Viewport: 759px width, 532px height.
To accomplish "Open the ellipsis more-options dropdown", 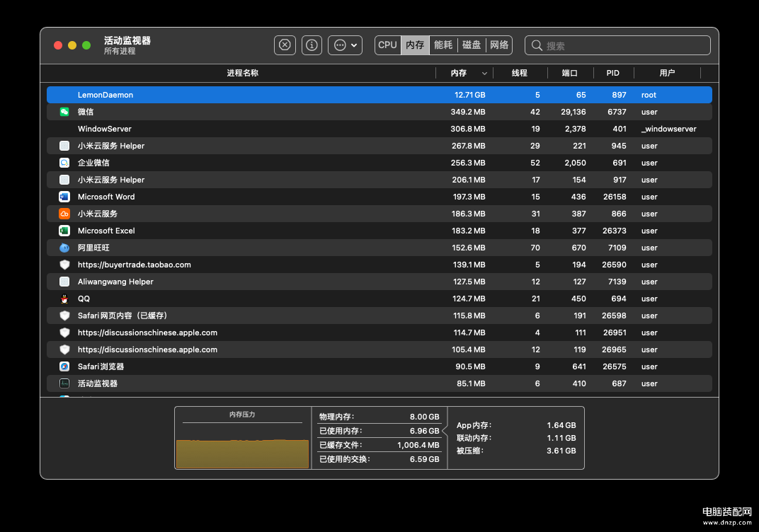I will click(345, 45).
